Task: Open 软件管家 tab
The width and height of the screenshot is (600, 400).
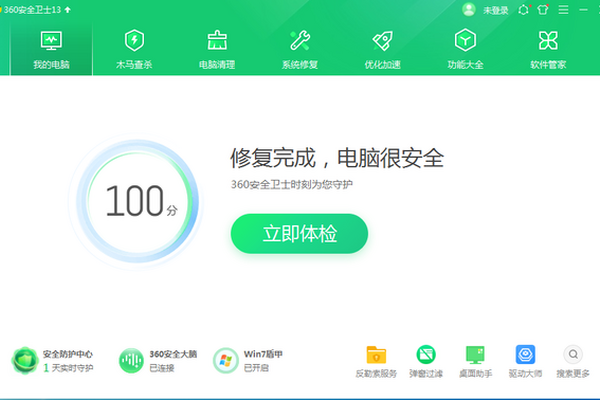Action: click(x=548, y=50)
